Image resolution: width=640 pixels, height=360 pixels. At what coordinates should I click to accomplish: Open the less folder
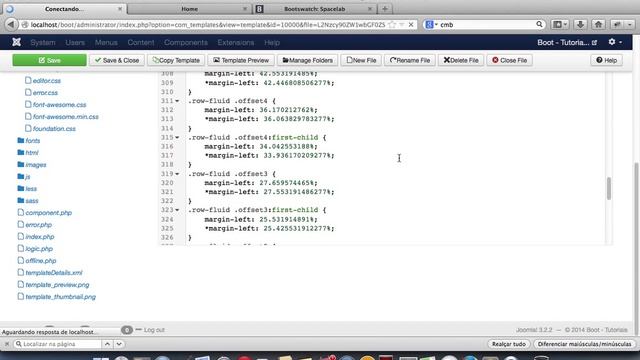click(x=27, y=189)
